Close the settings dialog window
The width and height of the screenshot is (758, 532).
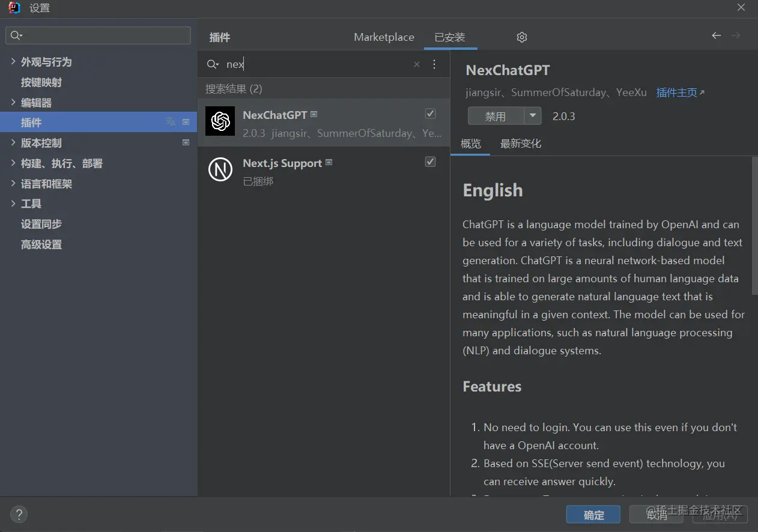coord(741,7)
